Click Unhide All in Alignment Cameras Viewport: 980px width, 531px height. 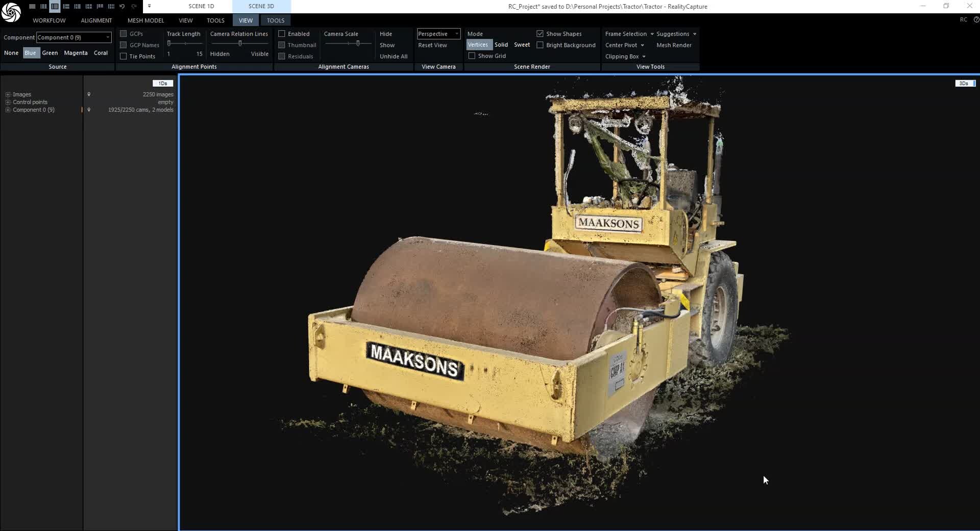pyautogui.click(x=393, y=56)
